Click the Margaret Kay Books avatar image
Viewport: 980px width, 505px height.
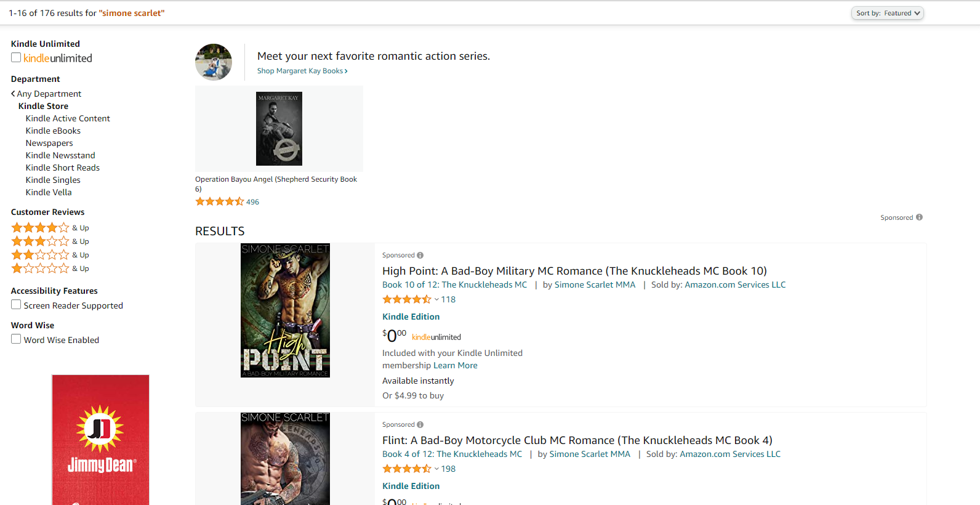pyautogui.click(x=214, y=62)
